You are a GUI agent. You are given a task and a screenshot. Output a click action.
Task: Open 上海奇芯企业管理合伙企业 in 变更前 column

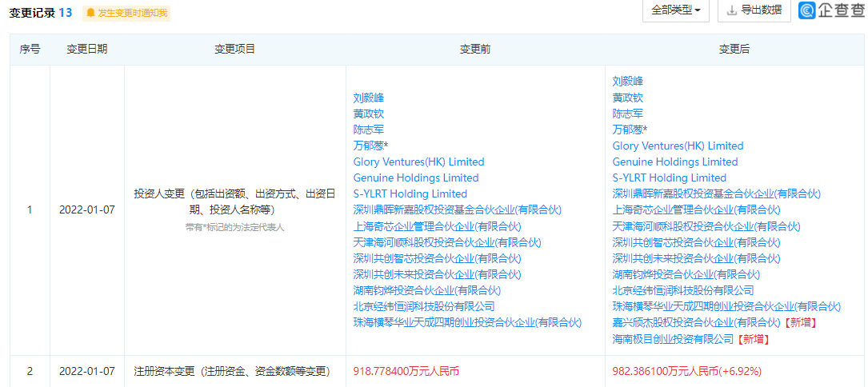pyautogui.click(x=438, y=226)
